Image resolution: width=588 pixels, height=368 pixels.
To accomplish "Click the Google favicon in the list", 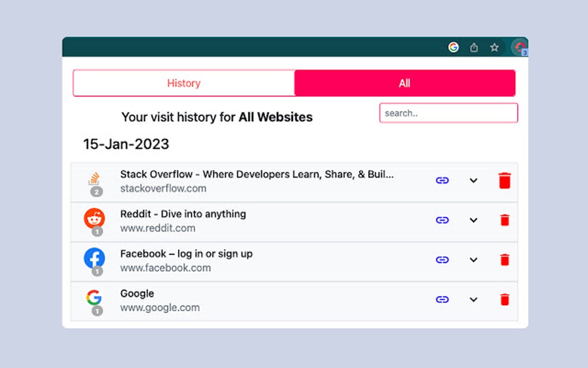I will pos(94,298).
